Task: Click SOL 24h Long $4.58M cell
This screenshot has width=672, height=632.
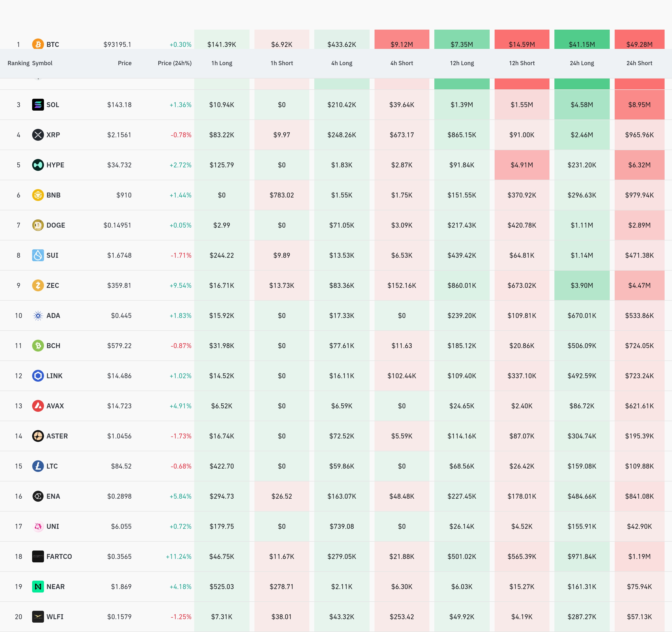Action: pyautogui.click(x=581, y=105)
